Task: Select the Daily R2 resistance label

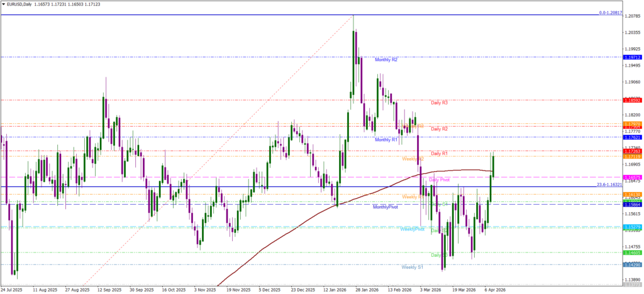Action: pos(439,128)
